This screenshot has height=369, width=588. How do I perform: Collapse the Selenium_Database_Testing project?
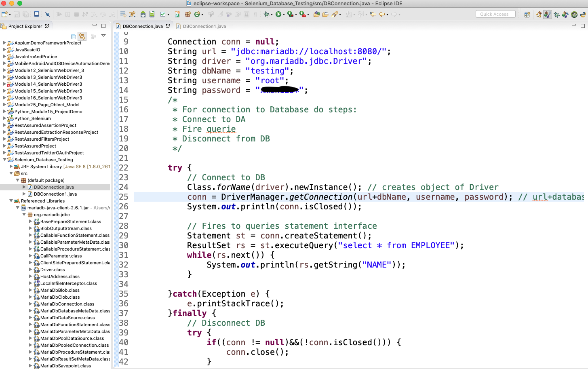(5, 160)
